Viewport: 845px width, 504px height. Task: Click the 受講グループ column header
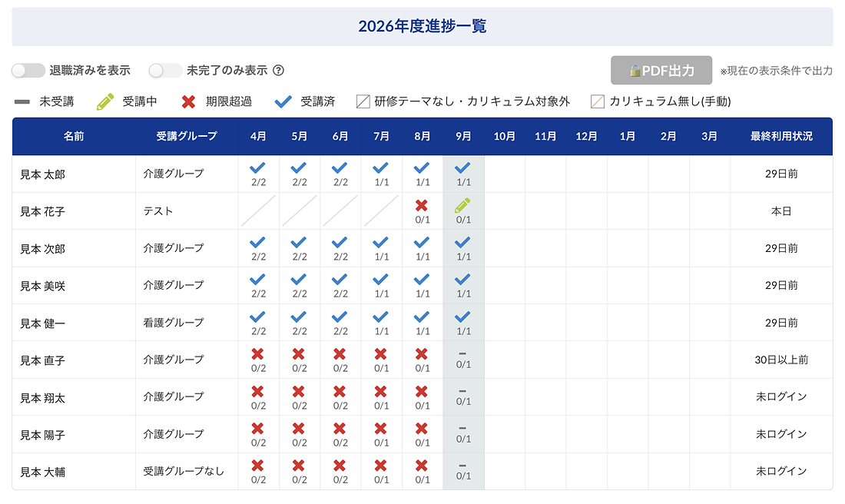point(187,137)
